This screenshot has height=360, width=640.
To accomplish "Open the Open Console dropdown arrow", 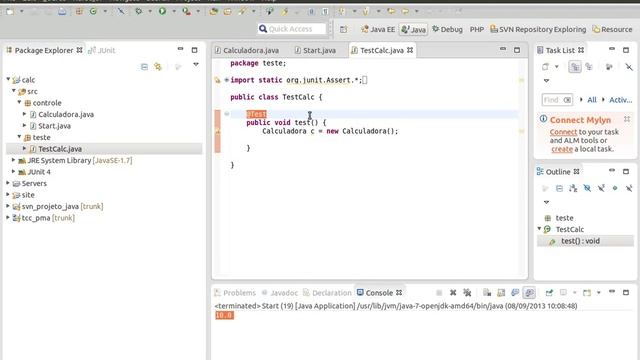I will 599,293.
